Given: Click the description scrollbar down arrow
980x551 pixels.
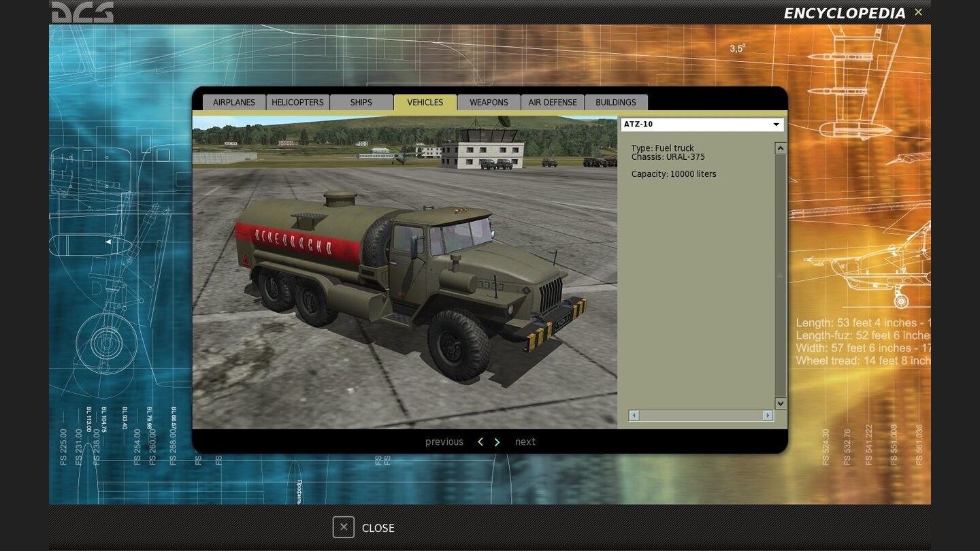Looking at the screenshot, I should 781,403.
